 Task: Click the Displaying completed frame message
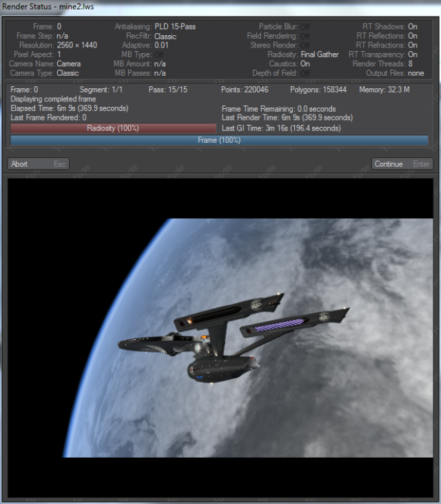53,99
